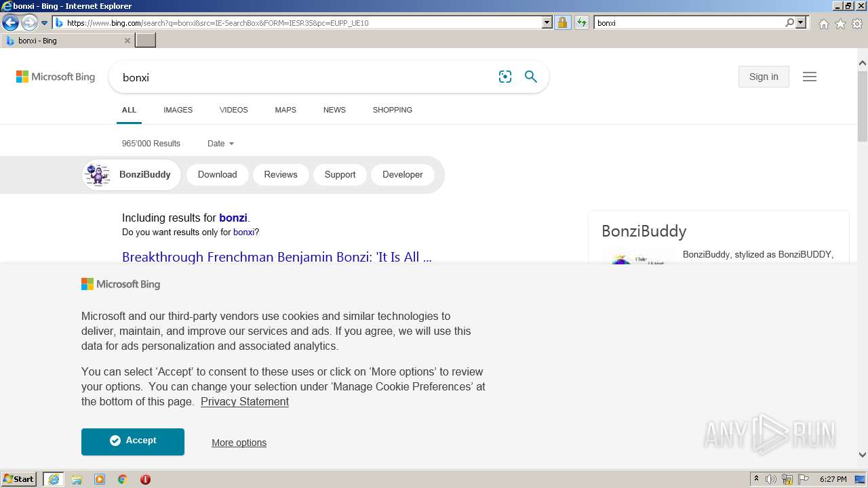Go to the IE home page icon

coord(823,24)
